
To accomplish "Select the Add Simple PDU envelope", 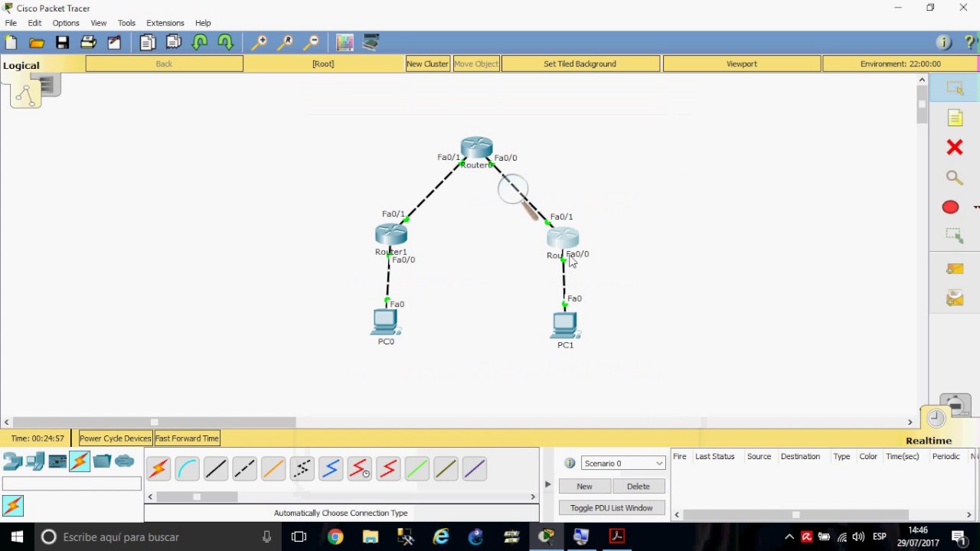I will click(x=954, y=269).
